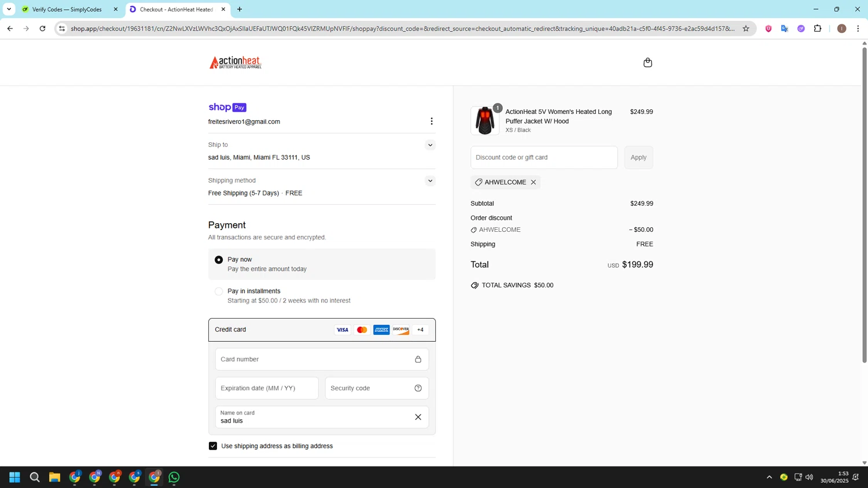Open the taskbar clock and date
The image size is (868, 488).
click(x=834, y=478)
